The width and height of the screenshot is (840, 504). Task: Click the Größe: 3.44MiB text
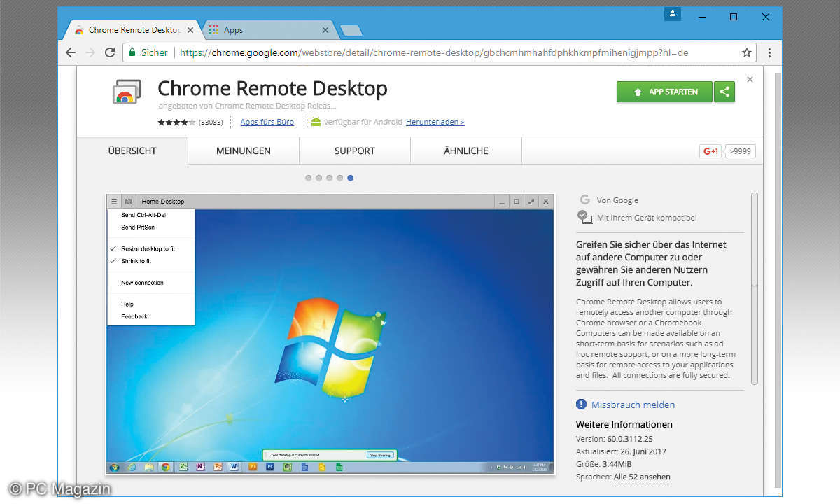605,463
